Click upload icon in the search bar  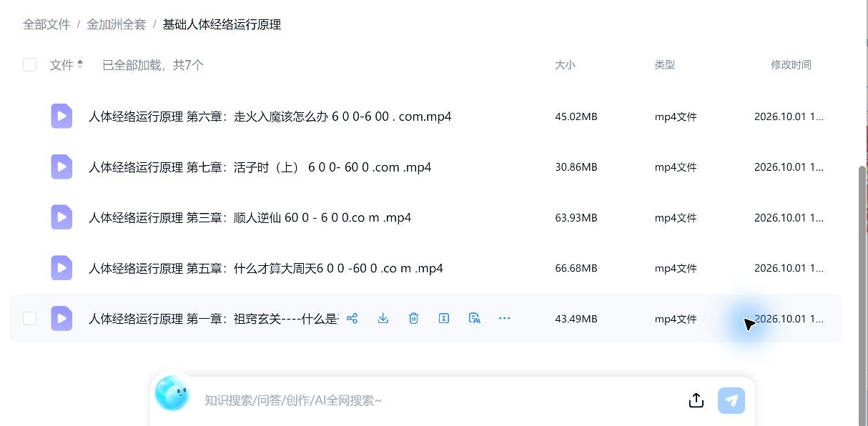696,400
